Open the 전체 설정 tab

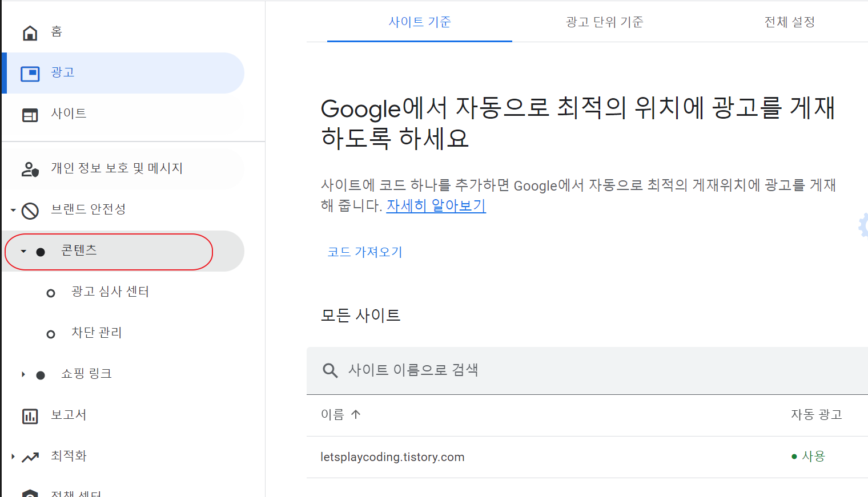coord(790,22)
